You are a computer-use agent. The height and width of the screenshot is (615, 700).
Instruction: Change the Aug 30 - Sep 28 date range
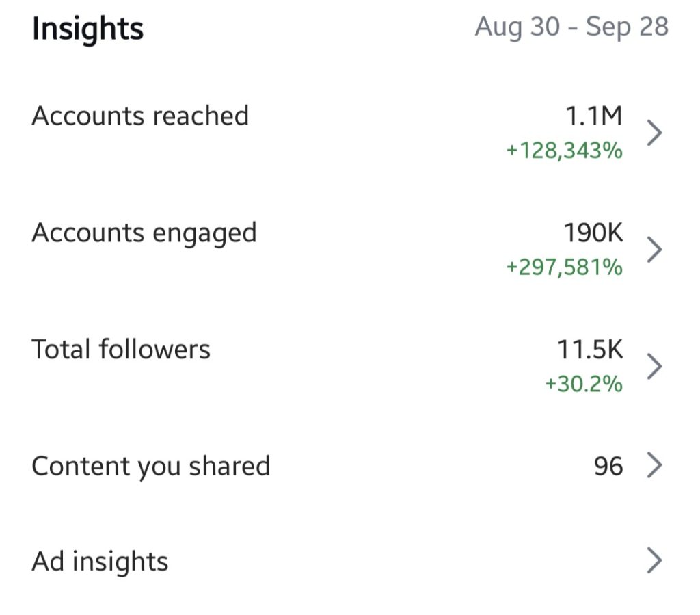coord(571,27)
